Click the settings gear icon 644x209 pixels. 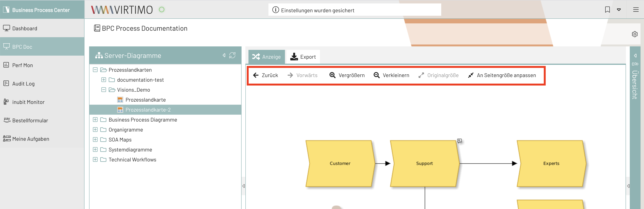coord(635,34)
